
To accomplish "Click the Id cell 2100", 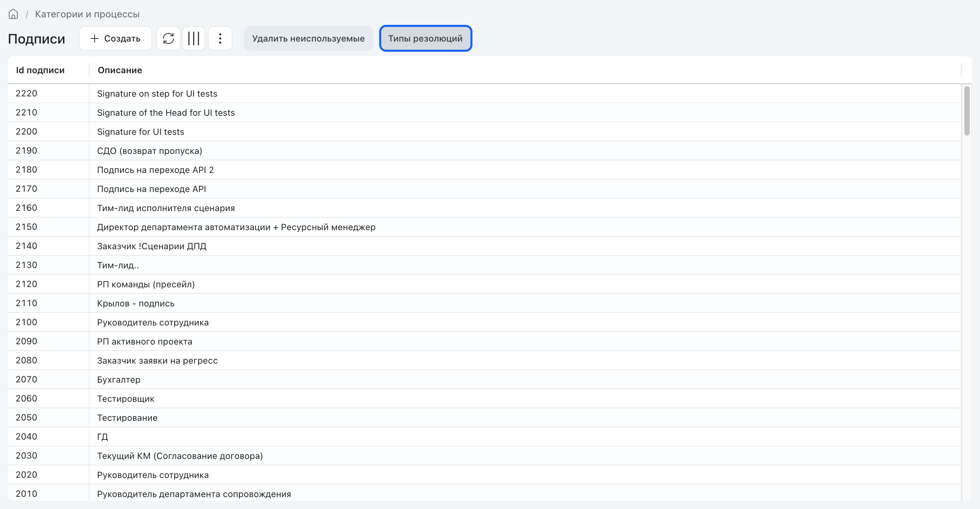I will 48,322.
